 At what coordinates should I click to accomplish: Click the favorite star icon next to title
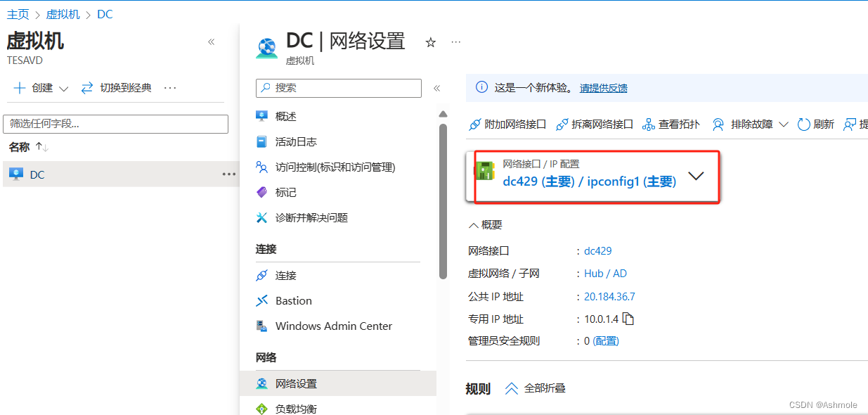point(431,43)
